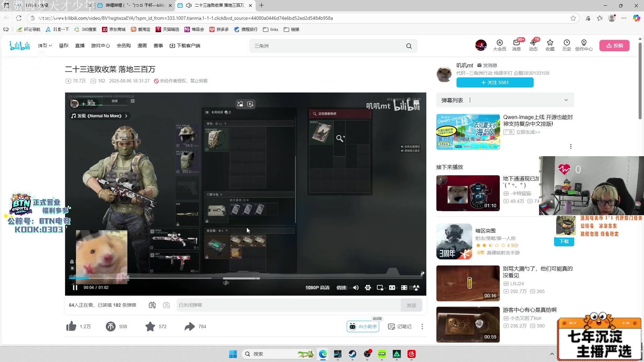
Task: Open 发现《Normal No More》 music tag
Action: [x=99, y=116]
